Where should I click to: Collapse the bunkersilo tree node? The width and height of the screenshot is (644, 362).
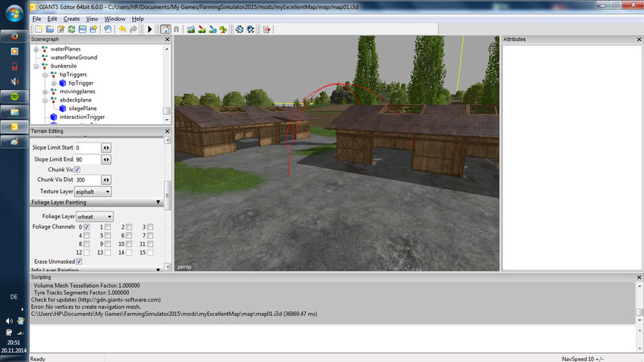pyautogui.click(x=36, y=66)
